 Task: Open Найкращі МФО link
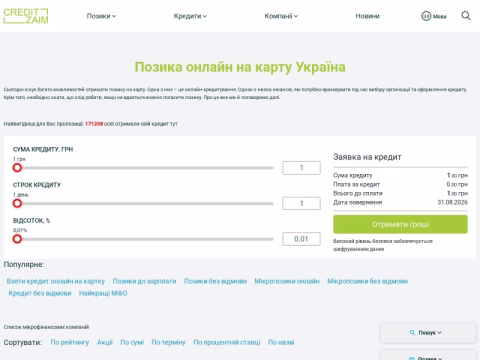(x=103, y=293)
